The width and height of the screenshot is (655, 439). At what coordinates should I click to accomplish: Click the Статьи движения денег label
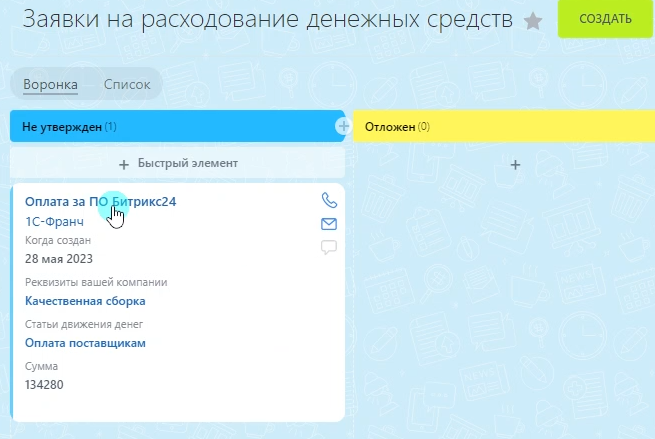(x=84, y=324)
